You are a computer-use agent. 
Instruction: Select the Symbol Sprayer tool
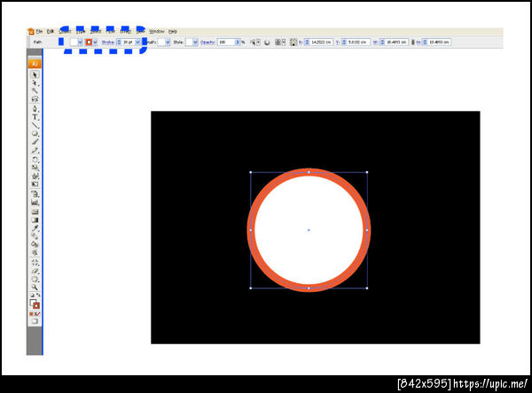point(35,194)
